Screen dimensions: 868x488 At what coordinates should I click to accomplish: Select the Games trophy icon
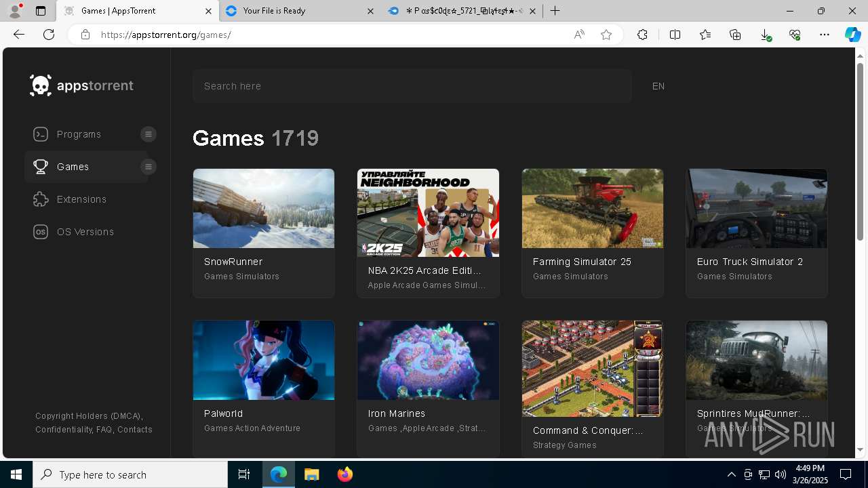point(41,167)
